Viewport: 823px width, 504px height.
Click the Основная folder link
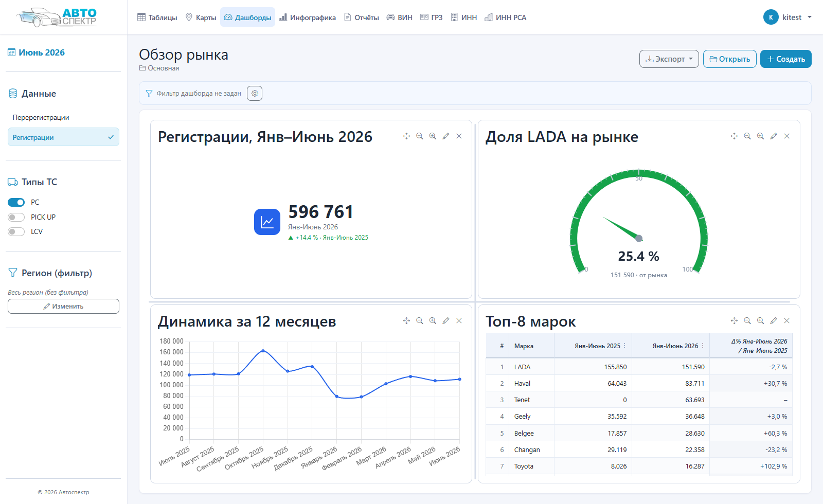pos(159,68)
